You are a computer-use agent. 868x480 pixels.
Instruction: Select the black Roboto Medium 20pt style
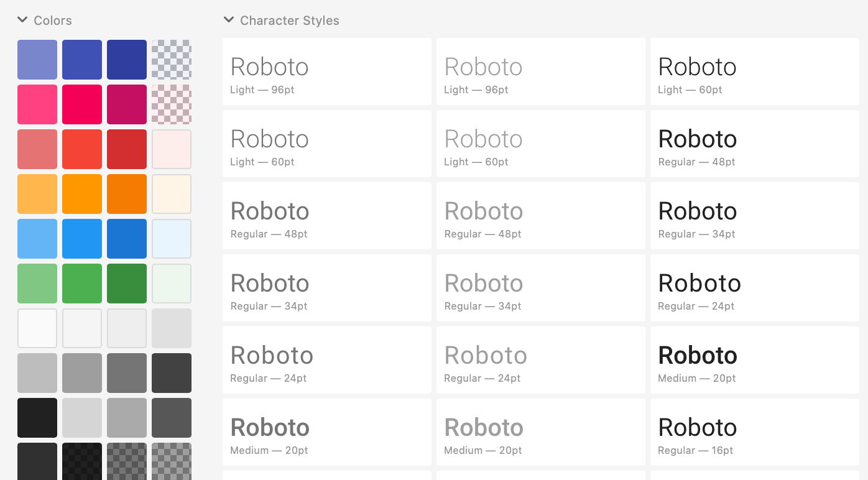pyautogui.click(x=754, y=360)
